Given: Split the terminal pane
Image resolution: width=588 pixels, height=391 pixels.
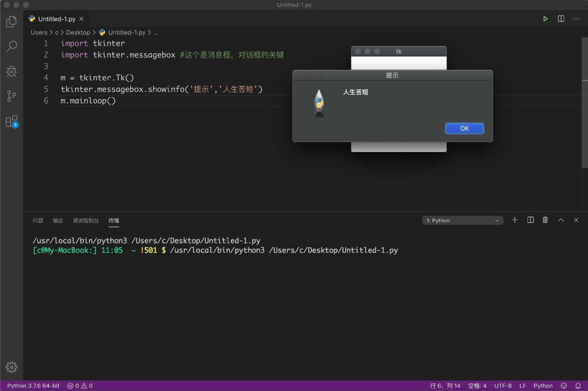Looking at the screenshot, I should click(x=530, y=220).
